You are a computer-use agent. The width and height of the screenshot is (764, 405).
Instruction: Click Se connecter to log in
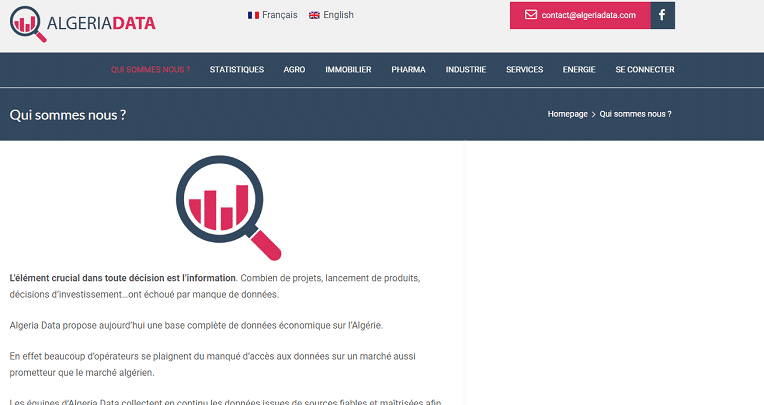coord(644,70)
